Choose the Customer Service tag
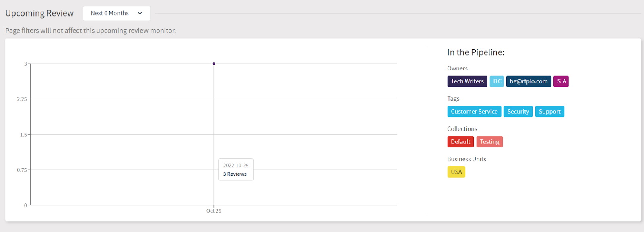The width and height of the screenshot is (644, 232). click(474, 112)
